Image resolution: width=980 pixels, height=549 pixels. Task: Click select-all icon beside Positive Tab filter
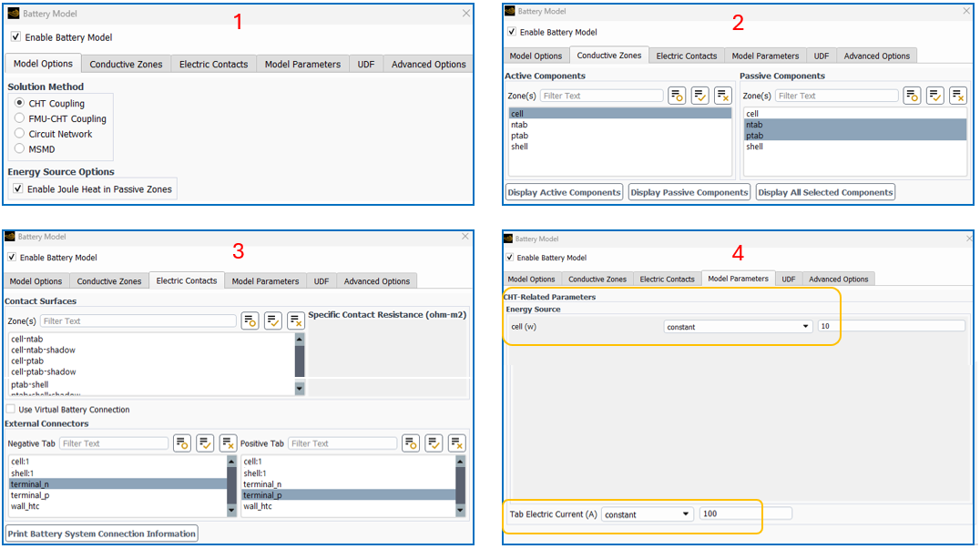(x=434, y=443)
